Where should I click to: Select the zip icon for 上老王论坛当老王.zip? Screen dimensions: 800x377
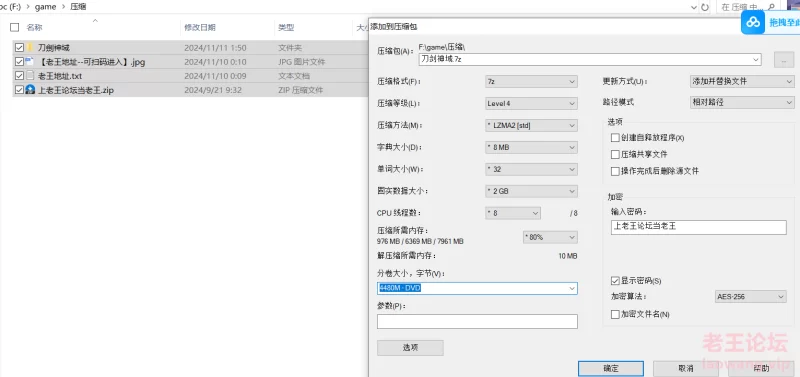point(30,90)
